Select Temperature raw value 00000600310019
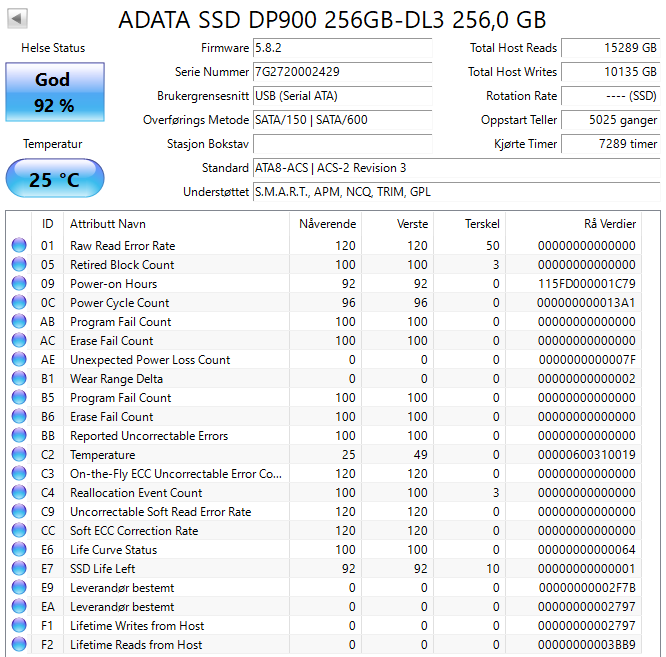666x657 pixels. coord(587,455)
